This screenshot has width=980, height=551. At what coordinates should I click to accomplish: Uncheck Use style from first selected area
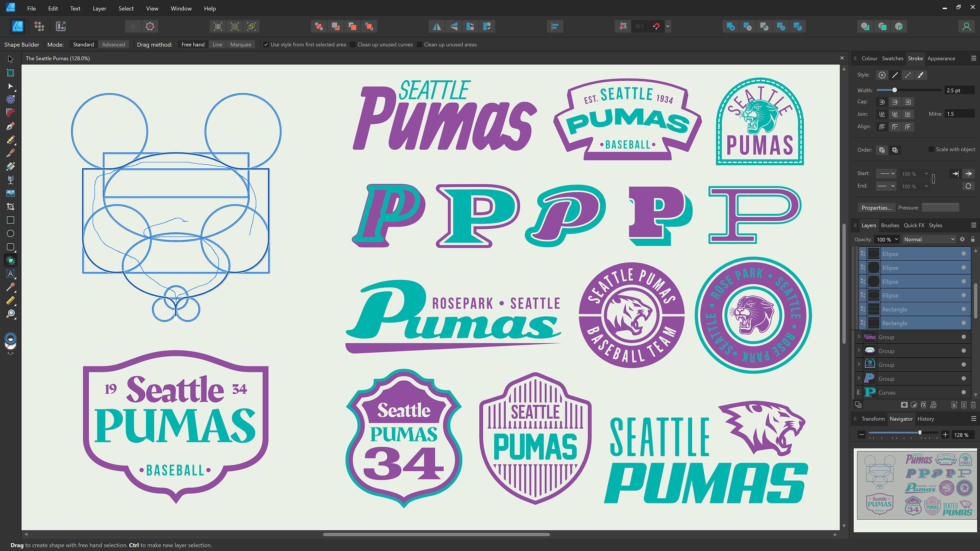[x=266, y=44]
